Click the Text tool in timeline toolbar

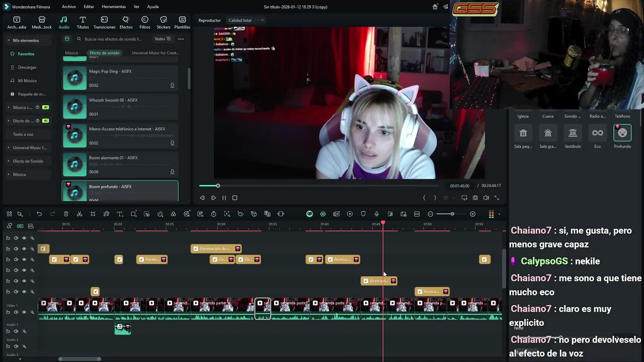click(x=120, y=214)
